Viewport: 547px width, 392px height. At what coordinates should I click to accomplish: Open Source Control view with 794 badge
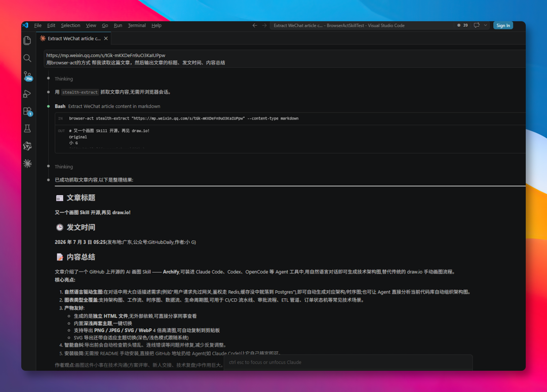point(27,76)
